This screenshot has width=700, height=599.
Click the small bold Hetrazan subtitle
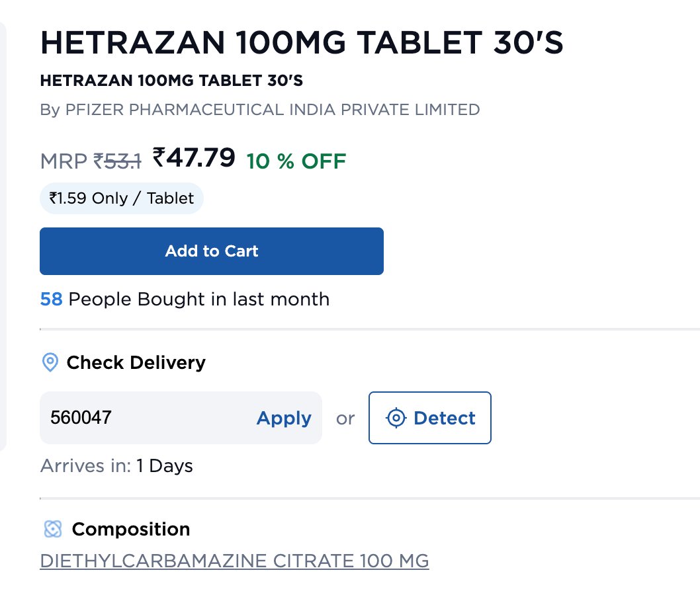(171, 81)
